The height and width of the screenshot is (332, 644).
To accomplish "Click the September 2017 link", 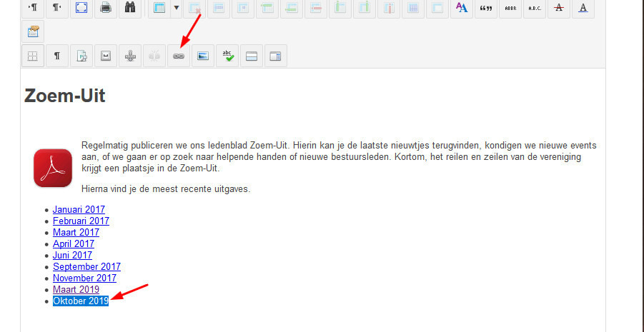I will (86, 267).
